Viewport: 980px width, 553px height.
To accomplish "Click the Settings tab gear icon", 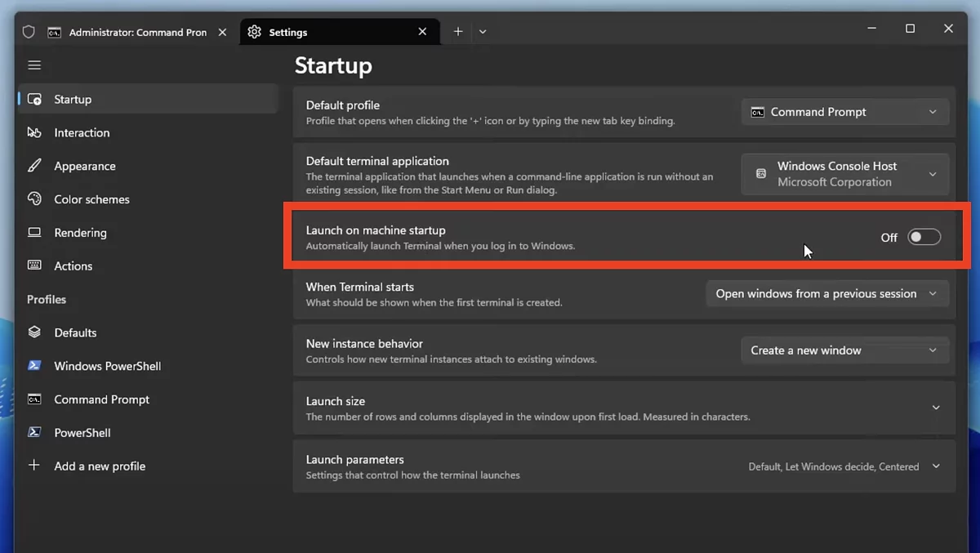I will tap(254, 32).
